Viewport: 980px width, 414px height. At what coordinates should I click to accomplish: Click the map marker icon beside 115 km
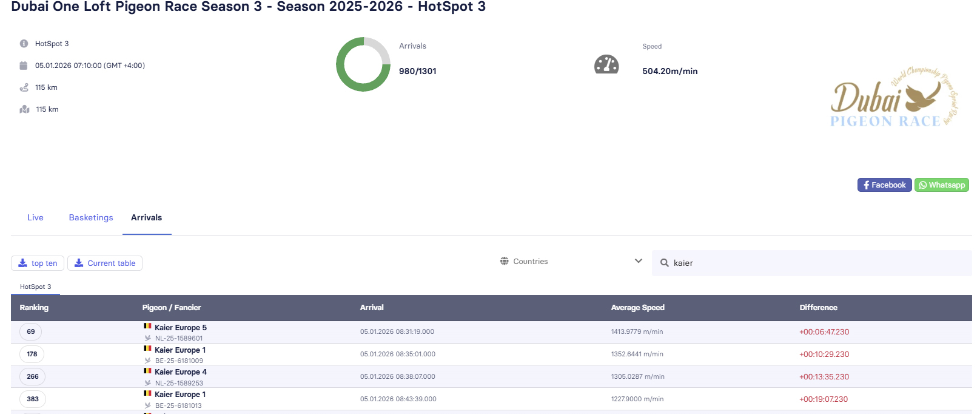24,109
